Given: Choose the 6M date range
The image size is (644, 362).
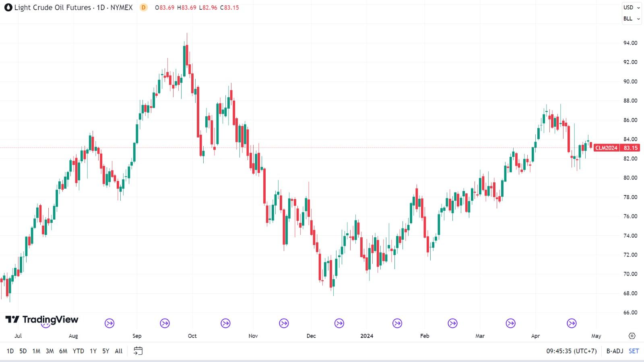Looking at the screenshot, I should point(63,351).
